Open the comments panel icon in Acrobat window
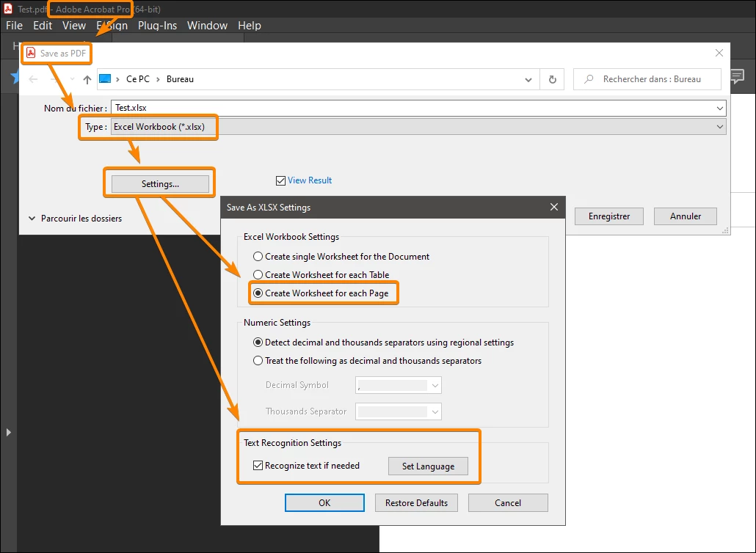This screenshot has height=553, width=756. tap(738, 76)
